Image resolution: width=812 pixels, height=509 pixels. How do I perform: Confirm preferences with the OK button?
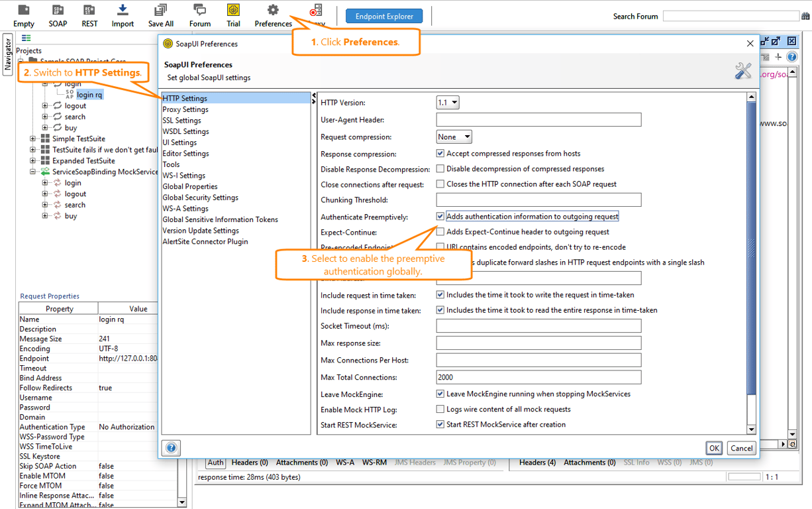714,448
